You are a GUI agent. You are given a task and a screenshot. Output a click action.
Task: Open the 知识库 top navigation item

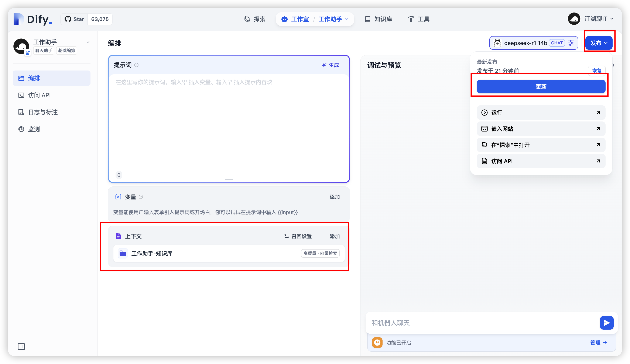tap(379, 19)
